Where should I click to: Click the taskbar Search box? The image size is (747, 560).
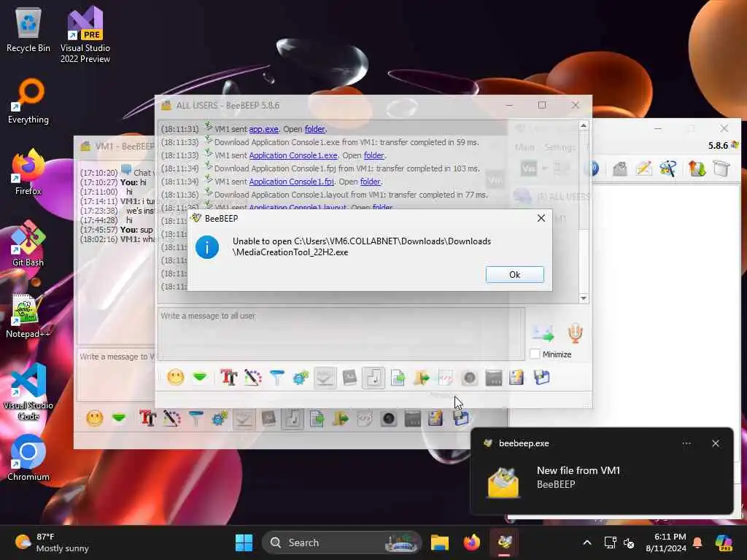tap(341, 542)
